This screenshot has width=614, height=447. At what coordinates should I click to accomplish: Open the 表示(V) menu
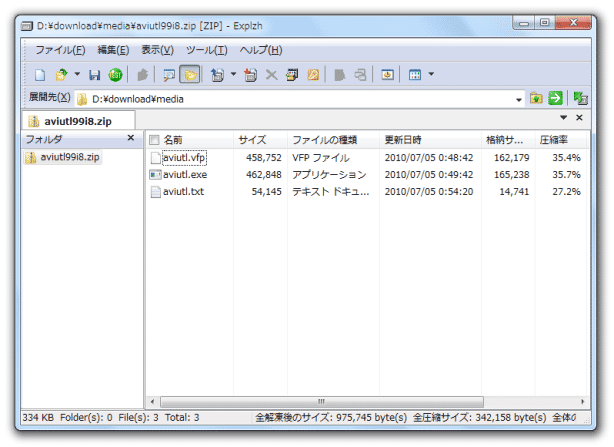tap(157, 50)
